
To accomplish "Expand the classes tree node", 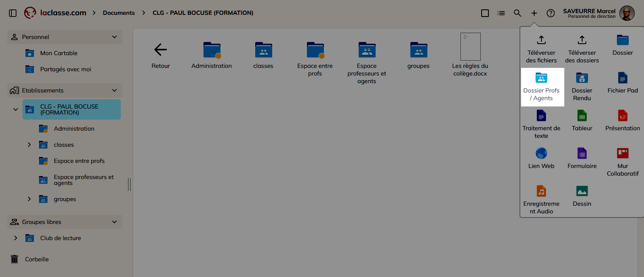I will 29,145.
